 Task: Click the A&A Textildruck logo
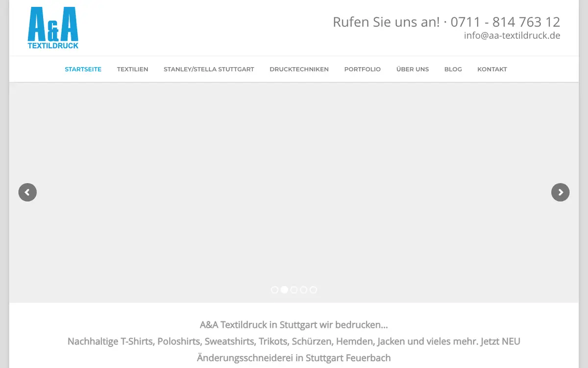[53, 28]
